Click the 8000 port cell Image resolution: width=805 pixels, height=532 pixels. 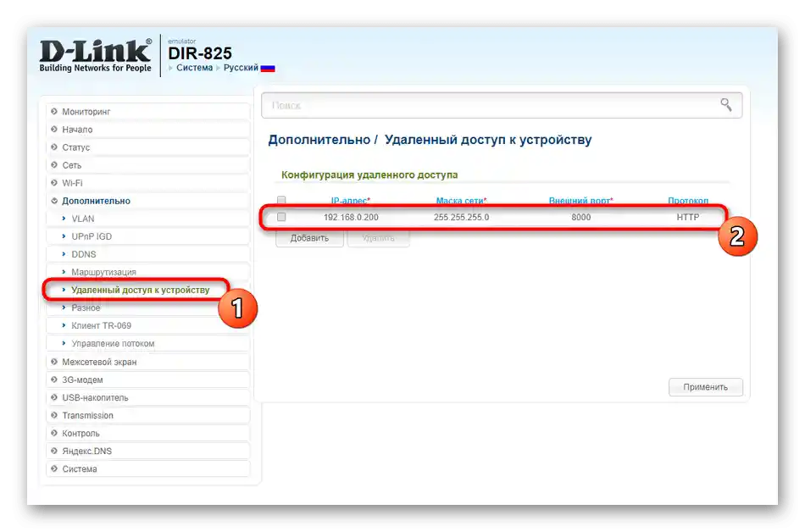tap(580, 217)
